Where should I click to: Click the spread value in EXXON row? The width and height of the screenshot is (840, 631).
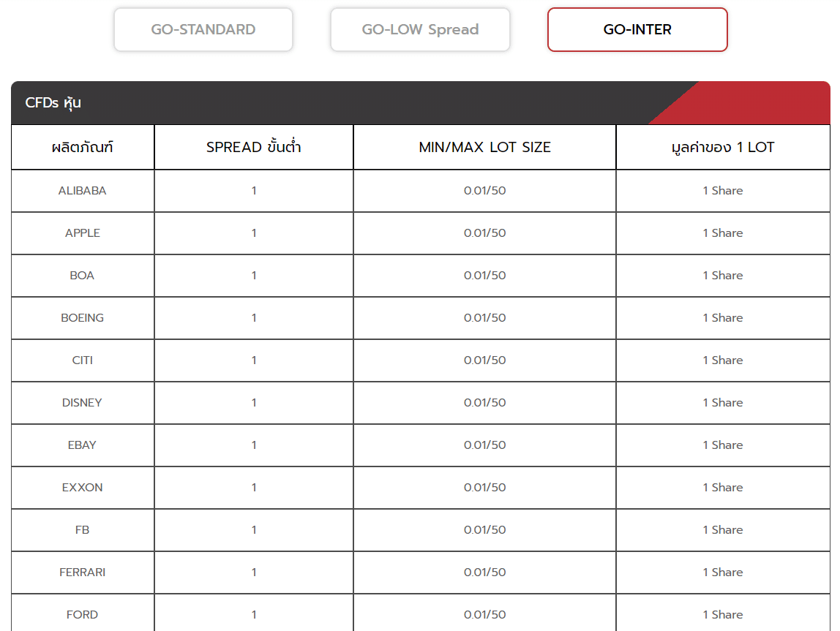click(x=254, y=487)
